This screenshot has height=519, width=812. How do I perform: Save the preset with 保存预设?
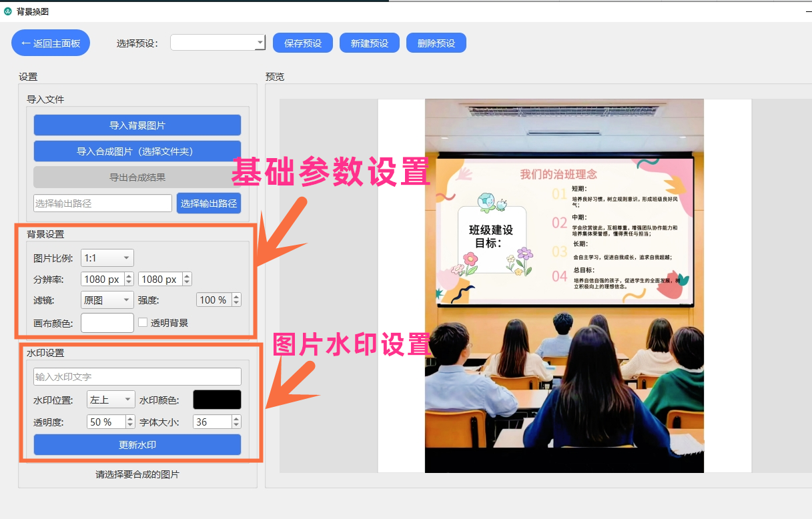click(x=303, y=43)
